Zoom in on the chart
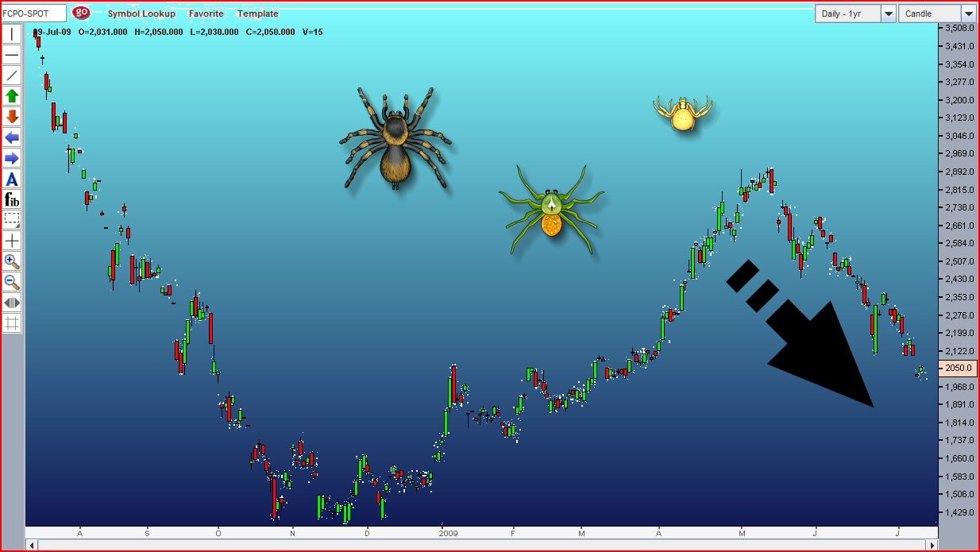The height and width of the screenshot is (552, 980). pos(12,261)
